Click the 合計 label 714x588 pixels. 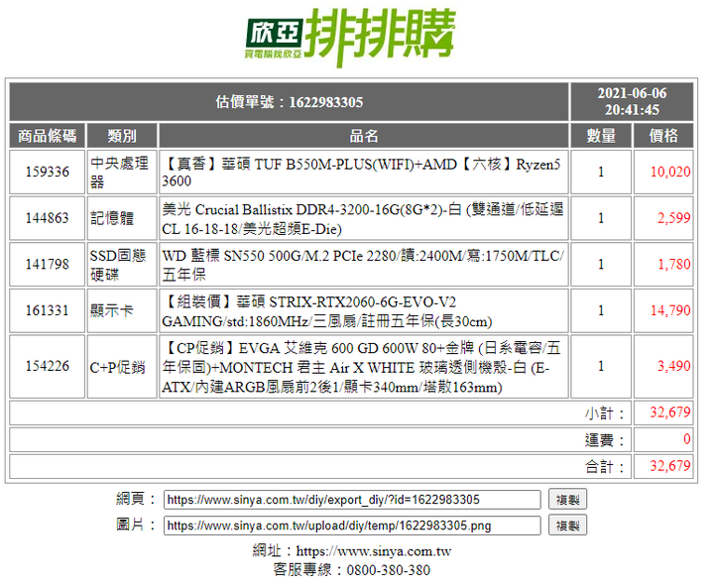tap(605, 467)
